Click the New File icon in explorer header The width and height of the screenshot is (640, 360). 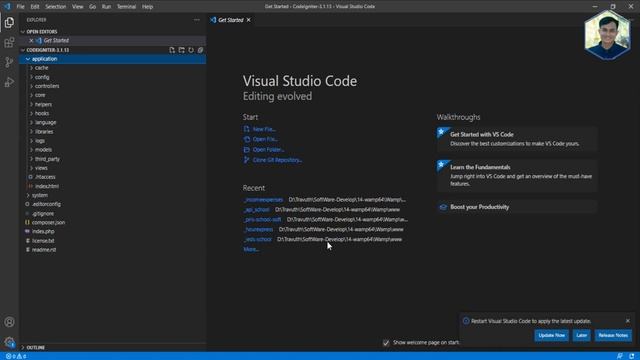coord(172,50)
